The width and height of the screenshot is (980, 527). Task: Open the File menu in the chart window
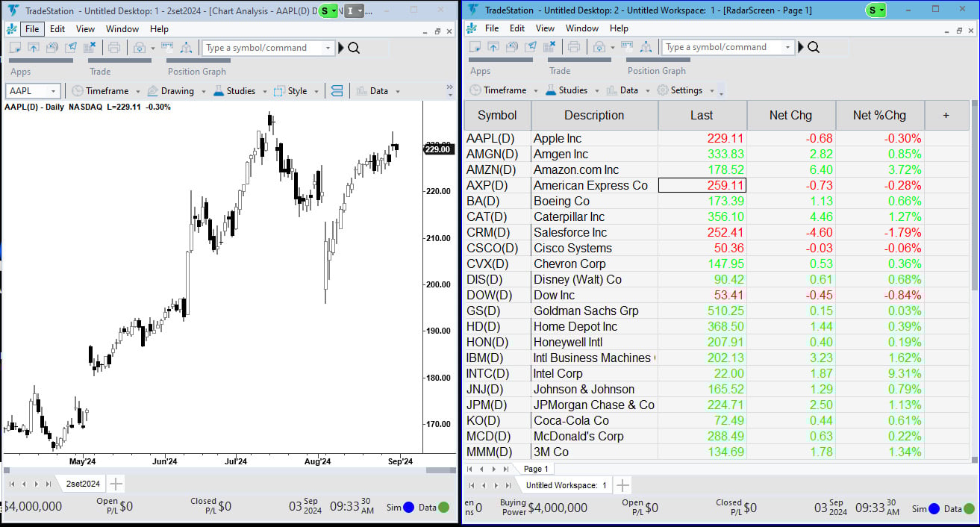pos(31,29)
